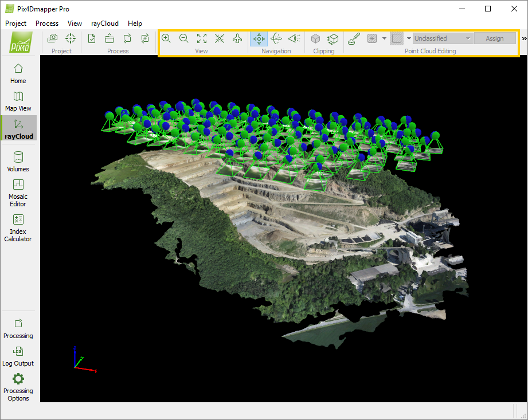Open Log Output from the sidebar

18,355
